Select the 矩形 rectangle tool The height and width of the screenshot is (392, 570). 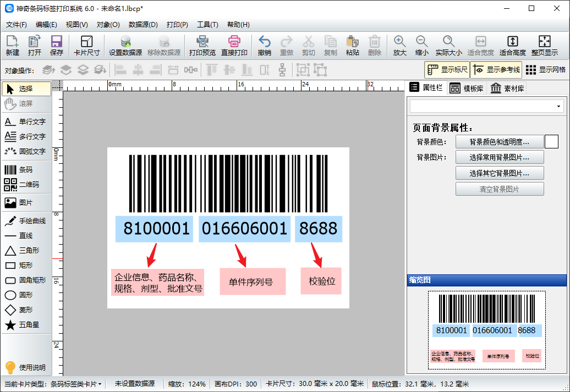(x=26, y=265)
